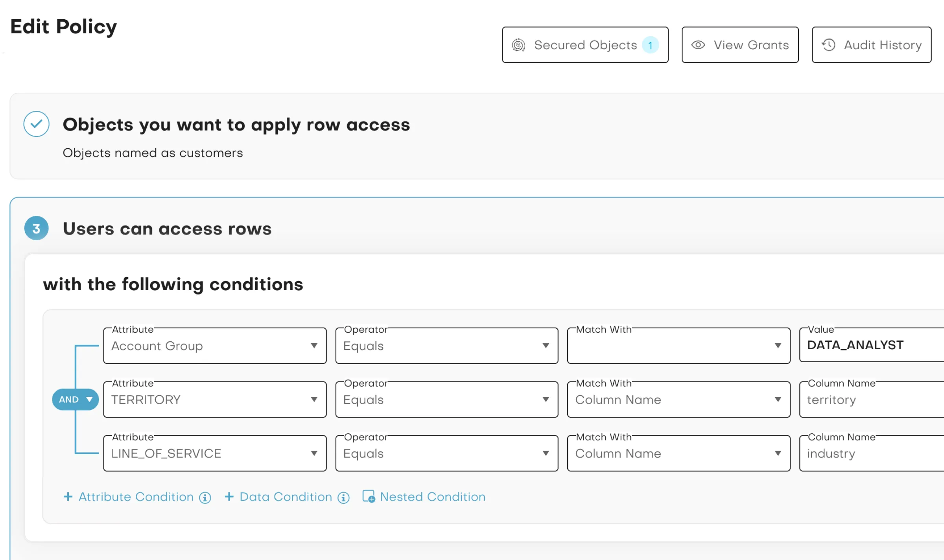This screenshot has height=560, width=944.
Task: Open the empty Match With dropdown
Action: (x=778, y=346)
